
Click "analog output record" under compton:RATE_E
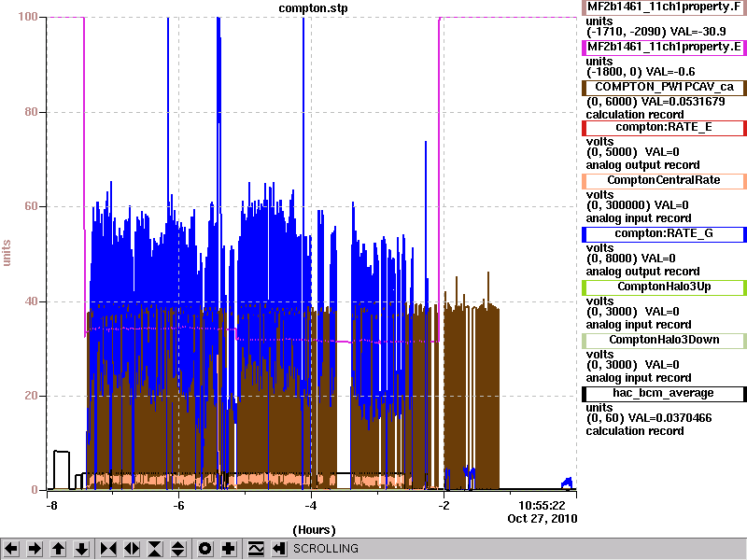[x=642, y=165]
